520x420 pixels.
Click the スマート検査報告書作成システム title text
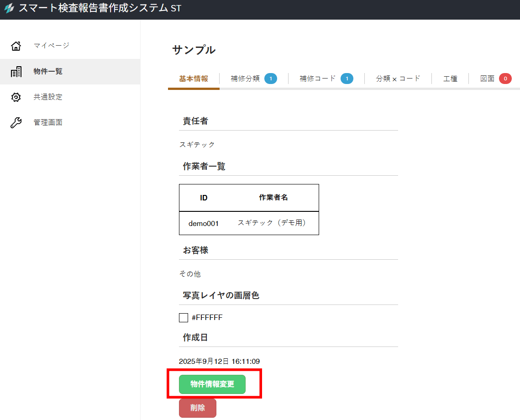[94, 9]
